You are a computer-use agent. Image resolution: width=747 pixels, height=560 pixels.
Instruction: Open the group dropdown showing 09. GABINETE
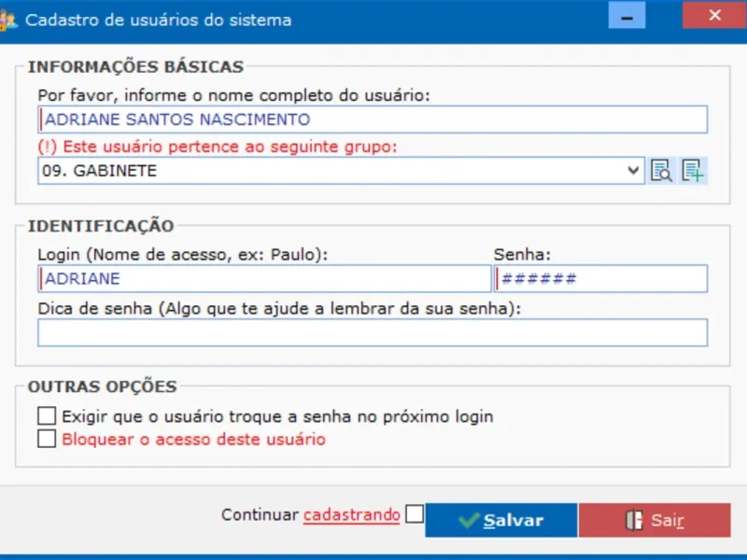click(x=341, y=171)
